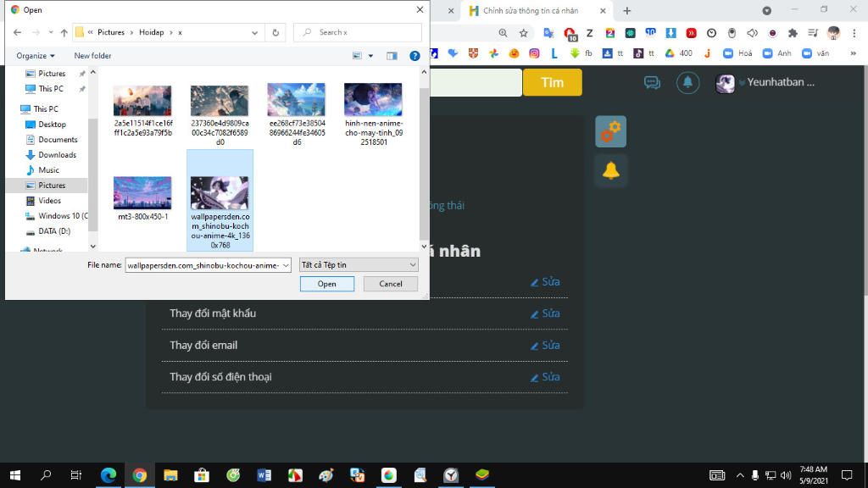Open dialog help question mark icon
Viewport: 868px width, 488px height.
pos(415,56)
